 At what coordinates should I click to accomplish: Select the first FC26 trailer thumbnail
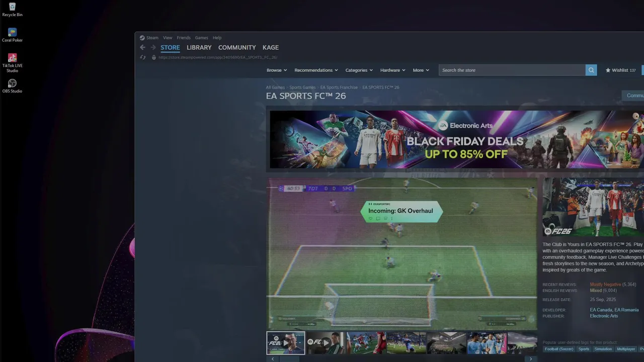pyautogui.click(x=285, y=343)
